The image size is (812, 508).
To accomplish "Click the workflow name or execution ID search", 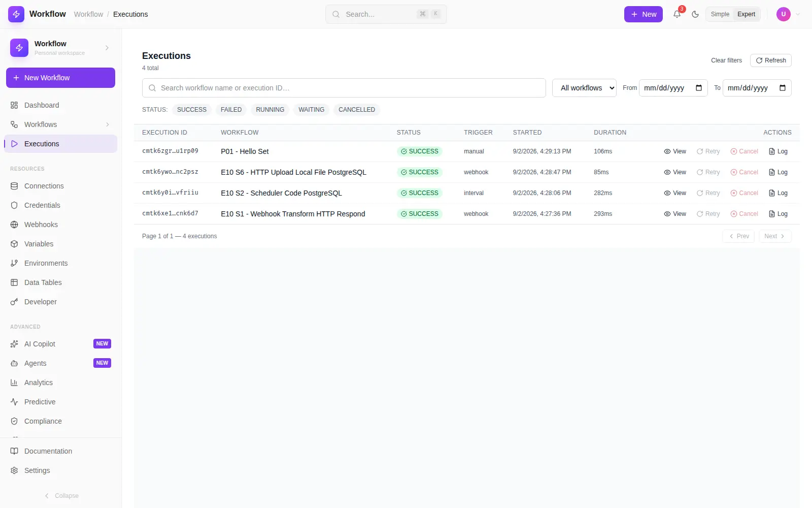I will [344, 88].
